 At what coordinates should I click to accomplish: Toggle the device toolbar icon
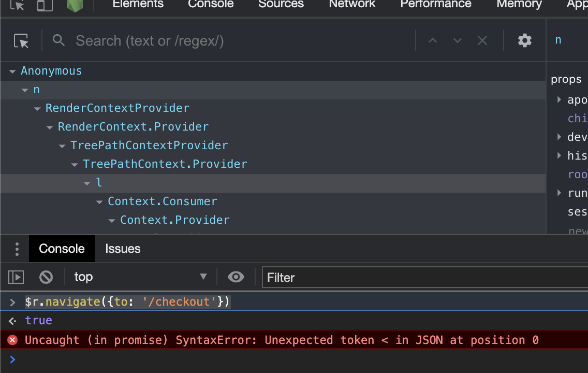pos(45,5)
